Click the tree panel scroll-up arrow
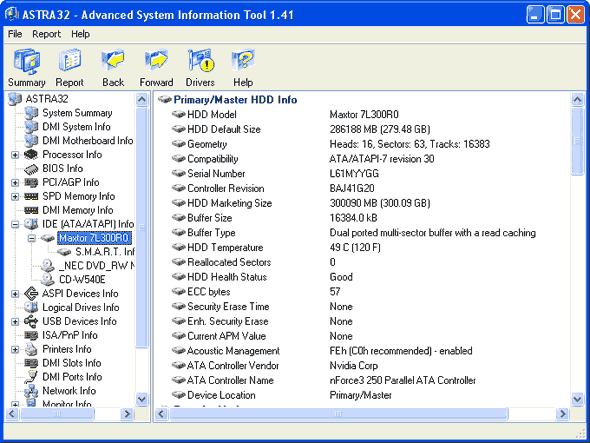Image resolution: width=590 pixels, height=443 pixels. pyautogui.click(x=142, y=99)
